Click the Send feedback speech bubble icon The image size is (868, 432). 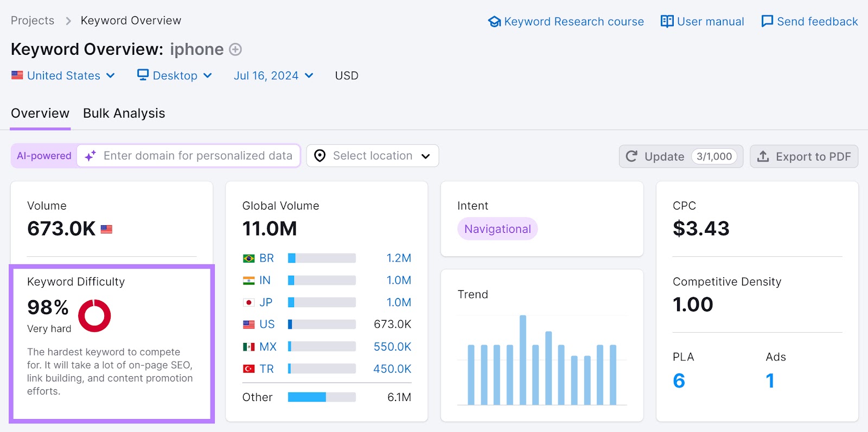click(767, 22)
